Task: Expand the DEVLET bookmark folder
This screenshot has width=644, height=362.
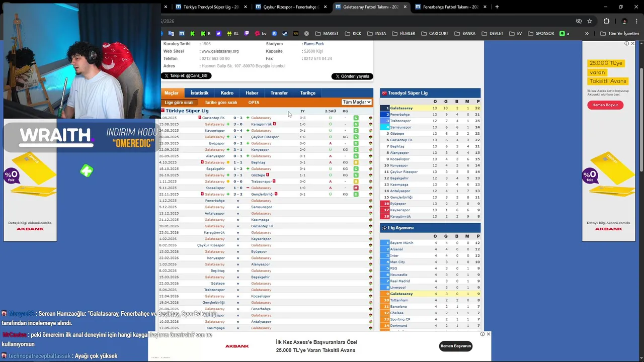Action: pos(493,34)
